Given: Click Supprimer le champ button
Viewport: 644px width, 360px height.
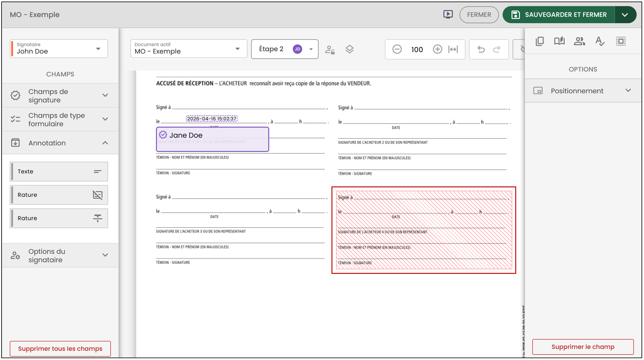Looking at the screenshot, I should coord(583,347).
